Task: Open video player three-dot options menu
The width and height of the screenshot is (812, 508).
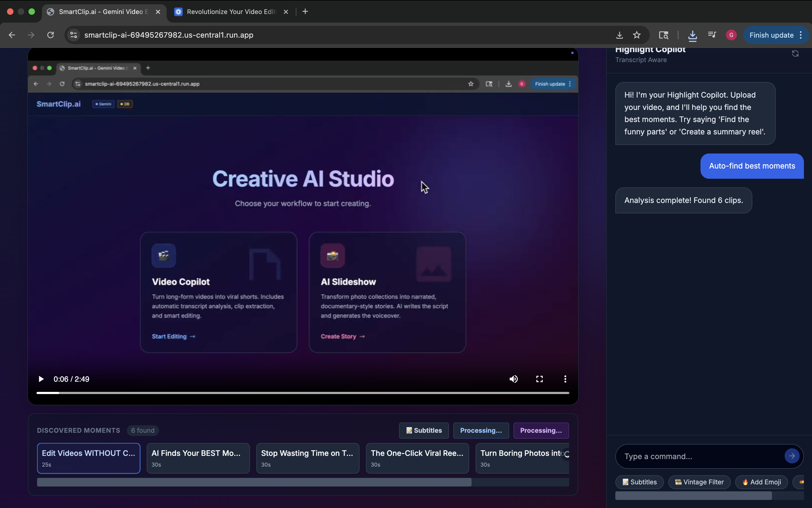Action: click(x=565, y=379)
